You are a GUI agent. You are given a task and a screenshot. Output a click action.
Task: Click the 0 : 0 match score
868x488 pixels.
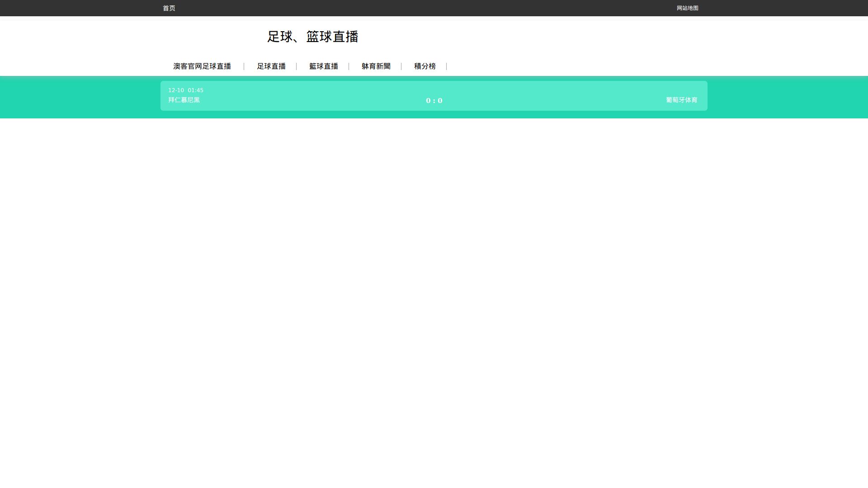(x=434, y=101)
